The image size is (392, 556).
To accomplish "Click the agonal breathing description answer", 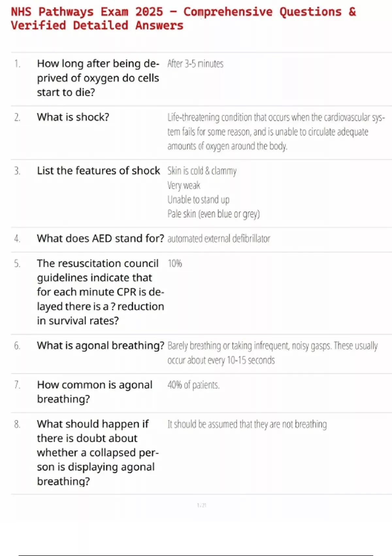I will tap(272, 353).
